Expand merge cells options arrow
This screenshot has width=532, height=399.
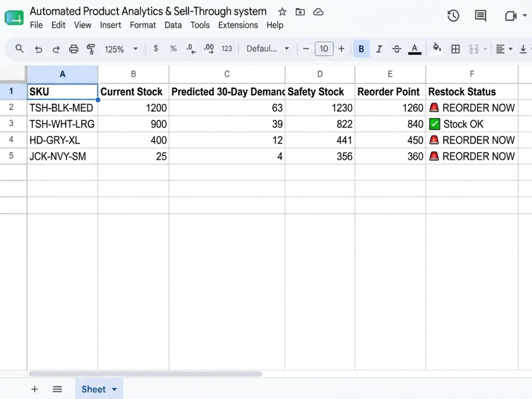(x=485, y=49)
